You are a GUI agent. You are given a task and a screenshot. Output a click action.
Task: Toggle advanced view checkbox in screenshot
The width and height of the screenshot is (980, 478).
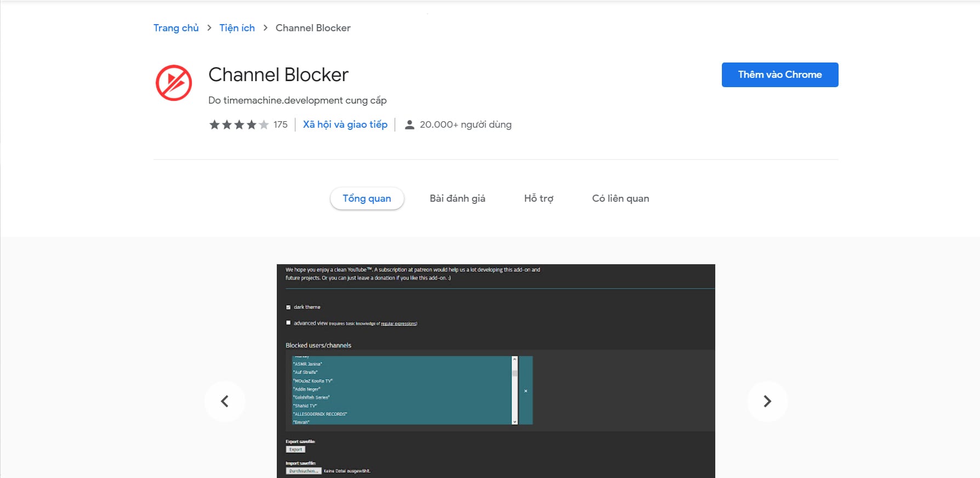tap(288, 323)
